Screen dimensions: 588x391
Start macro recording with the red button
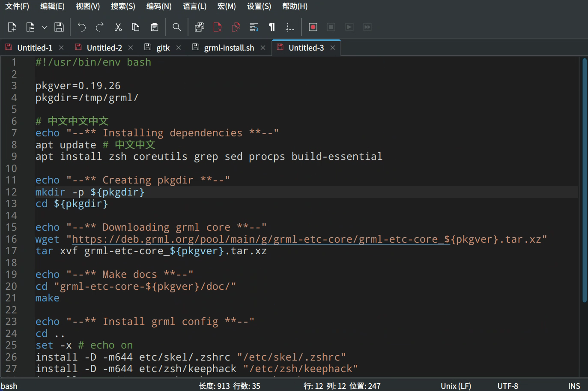[x=313, y=27]
